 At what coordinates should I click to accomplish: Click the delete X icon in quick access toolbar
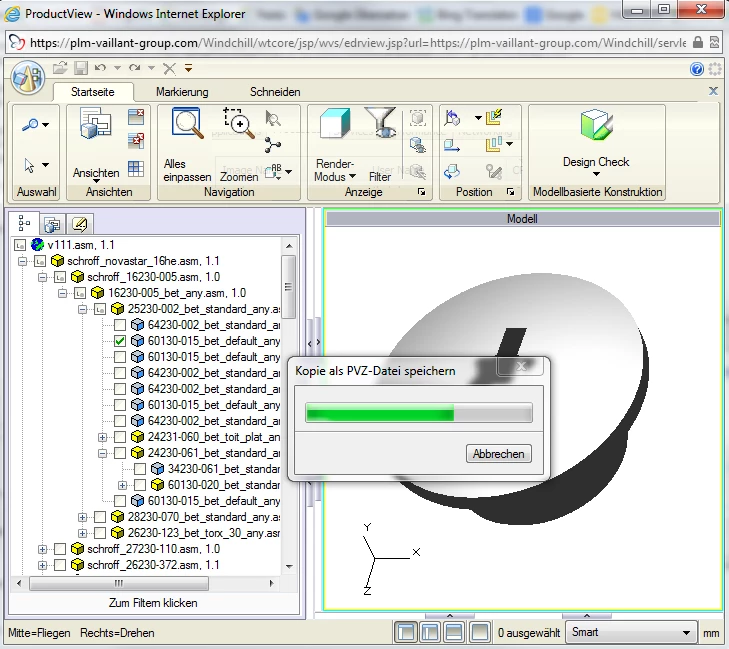(169, 68)
